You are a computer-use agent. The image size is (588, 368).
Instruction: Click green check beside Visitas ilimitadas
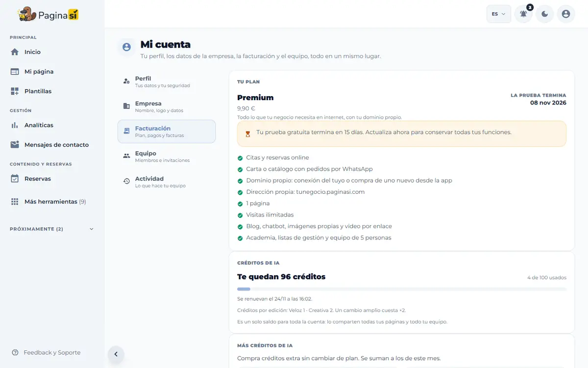pos(240,215)
